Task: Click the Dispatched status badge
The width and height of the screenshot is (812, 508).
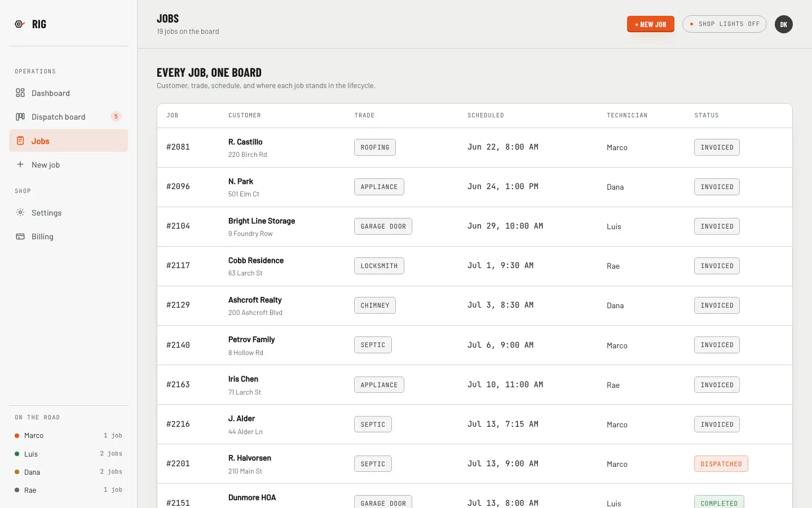Action: [721, 464]
